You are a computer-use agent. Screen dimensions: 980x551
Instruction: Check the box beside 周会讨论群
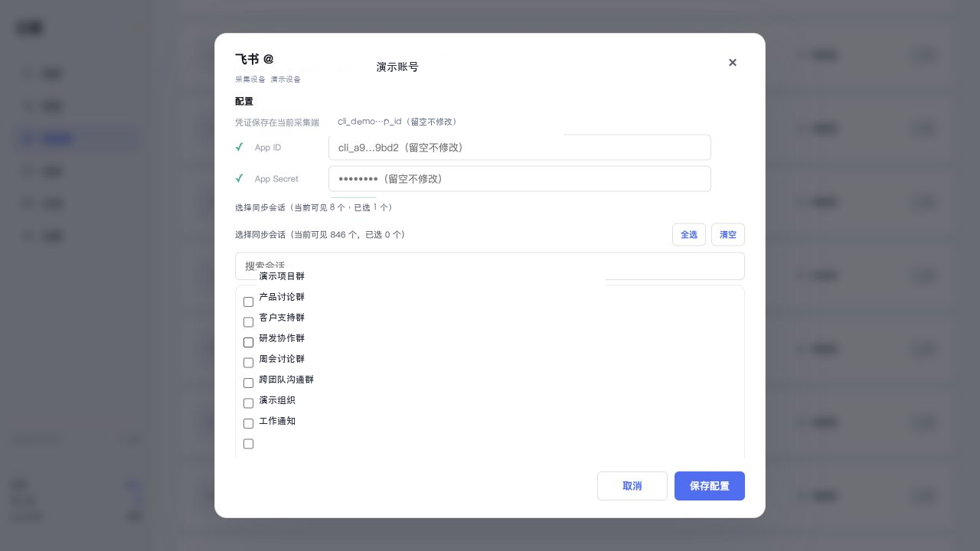pyautogui.click(x=248, y=363)
